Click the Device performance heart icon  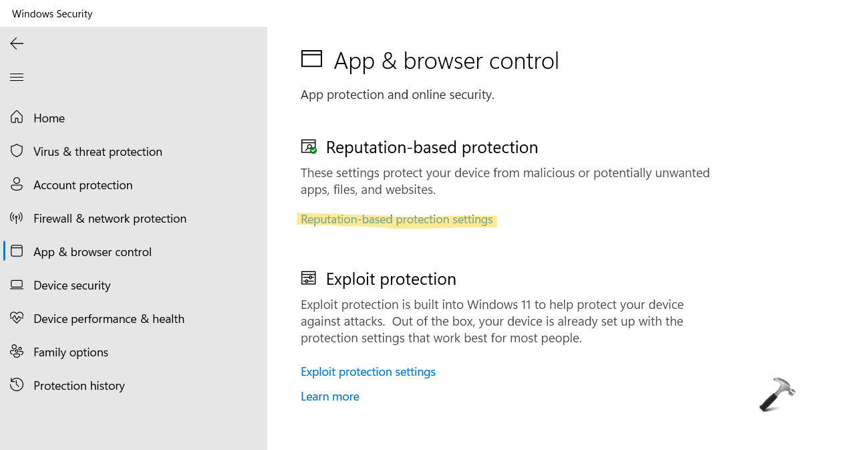17,318
